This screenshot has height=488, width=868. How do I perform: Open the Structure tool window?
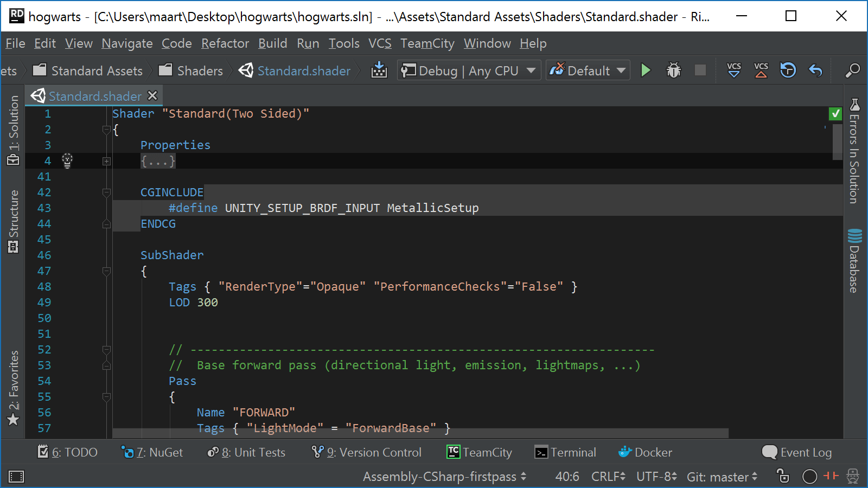[14, 221]
